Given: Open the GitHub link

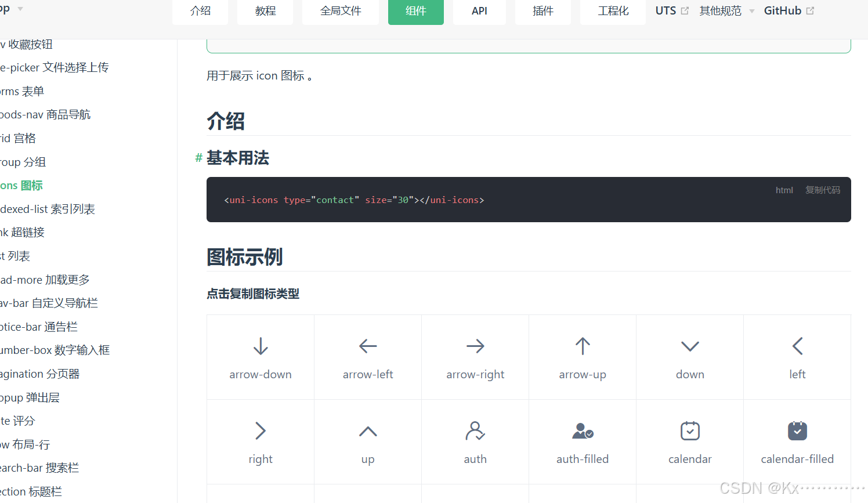Looking at the screenshot, I should 789,10.
